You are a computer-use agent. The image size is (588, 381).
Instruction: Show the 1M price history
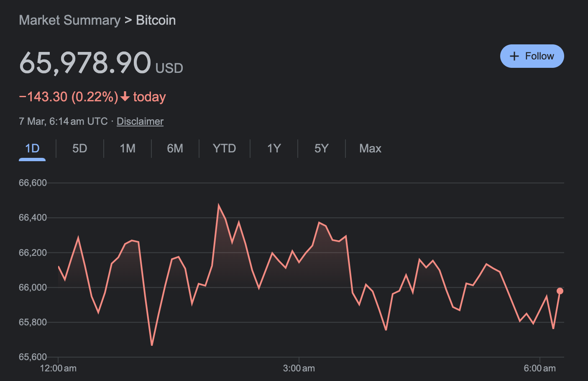(x=128, y=149)
